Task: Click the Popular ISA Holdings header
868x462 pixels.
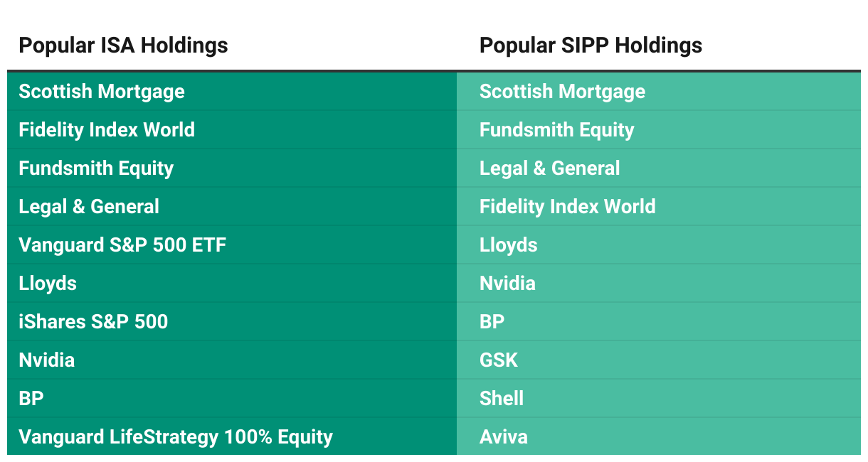Action: point(123,45)
